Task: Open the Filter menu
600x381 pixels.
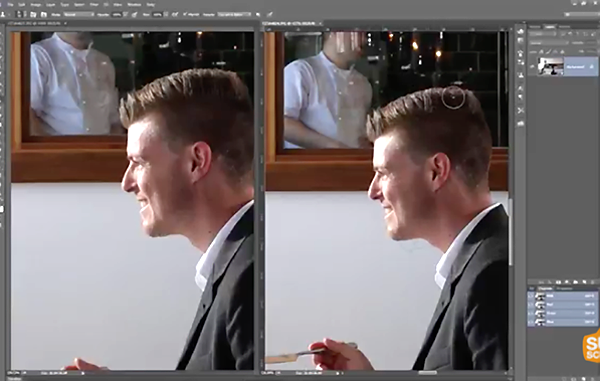Action: point(94,5)
